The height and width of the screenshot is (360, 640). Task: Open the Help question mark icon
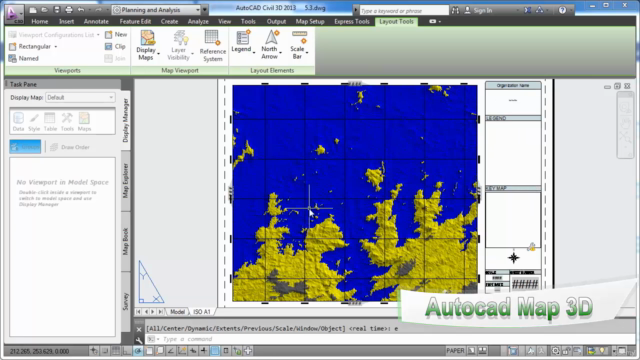coord(562,10)
